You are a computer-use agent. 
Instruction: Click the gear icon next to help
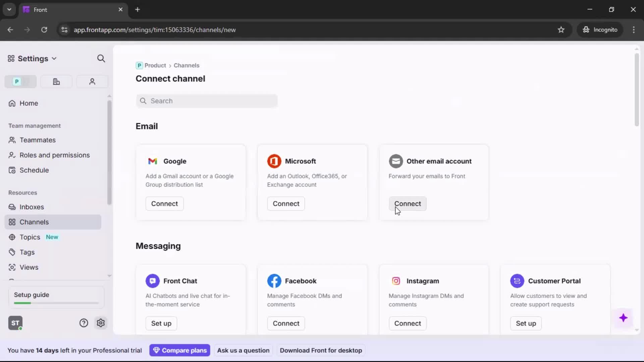[101, 323]
